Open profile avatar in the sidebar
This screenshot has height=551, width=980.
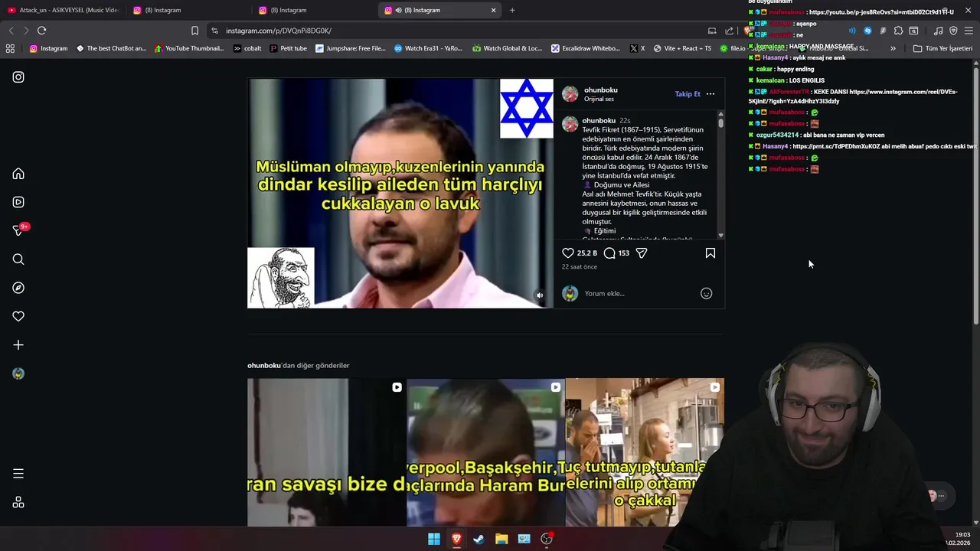coord(18,373)
